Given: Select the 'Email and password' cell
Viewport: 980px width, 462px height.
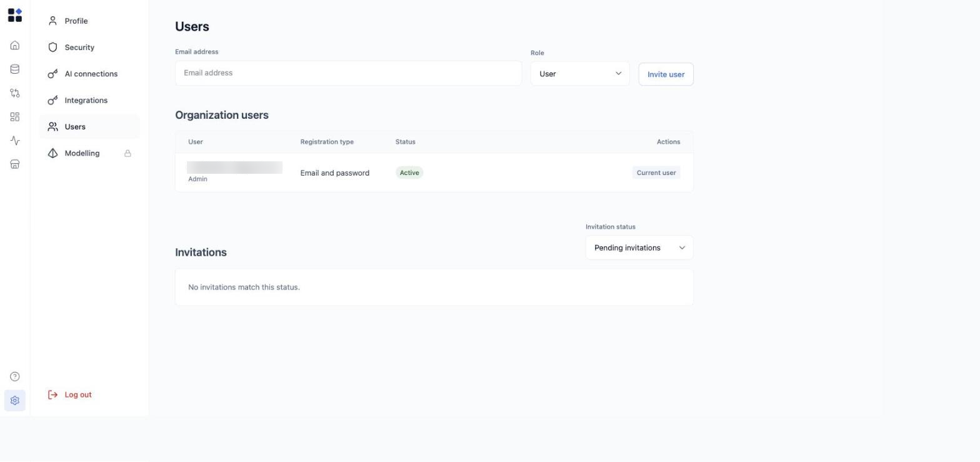Looking at the screenshot, I should (335, 173).
